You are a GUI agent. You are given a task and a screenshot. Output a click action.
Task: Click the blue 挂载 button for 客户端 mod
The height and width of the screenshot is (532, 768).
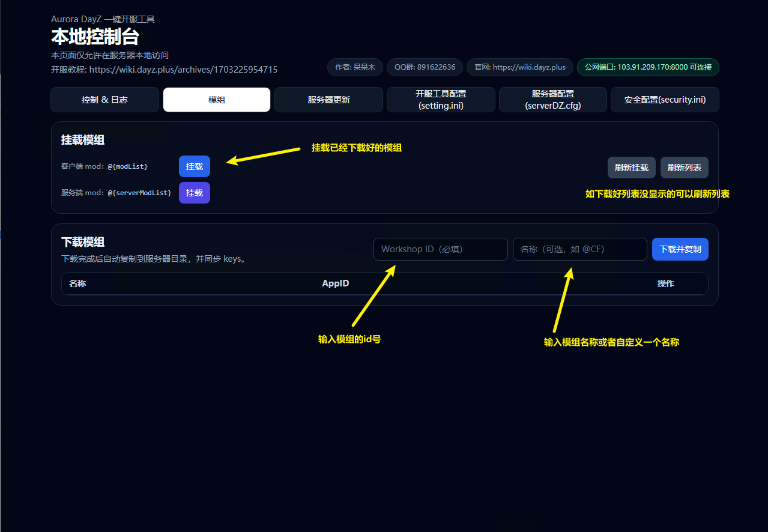pos(194,166)
